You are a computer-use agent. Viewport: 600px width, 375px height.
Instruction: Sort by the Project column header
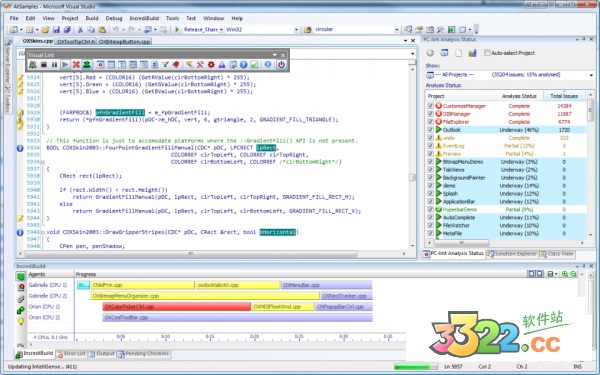(x=461, y=96)
